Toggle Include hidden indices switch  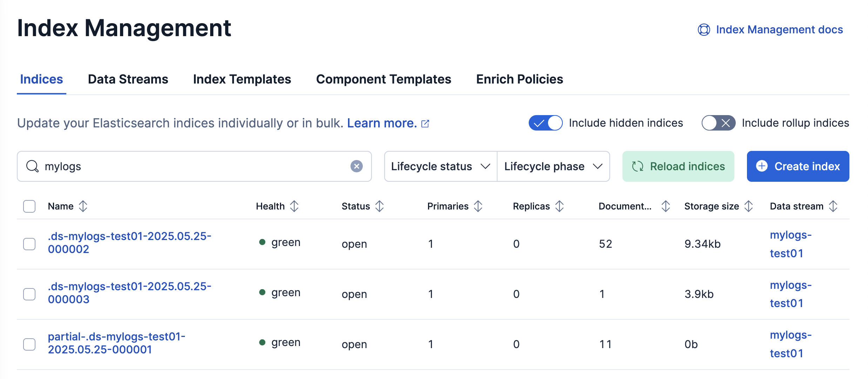tap(545, 123)
